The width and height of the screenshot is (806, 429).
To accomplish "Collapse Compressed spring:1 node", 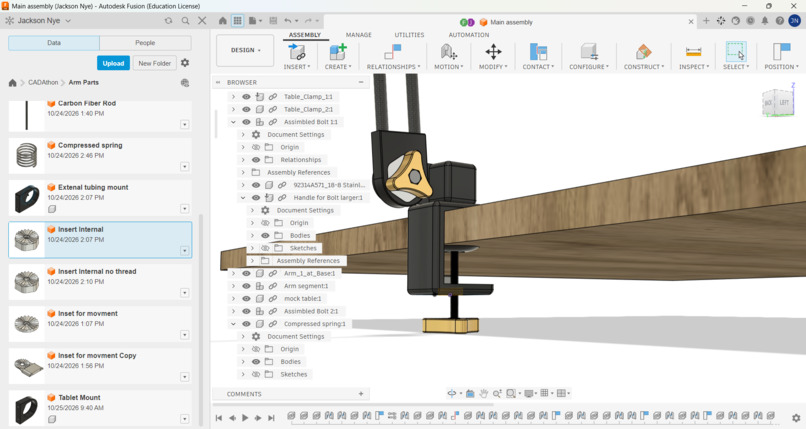I will pyautogui.click(x=233, y=324).
